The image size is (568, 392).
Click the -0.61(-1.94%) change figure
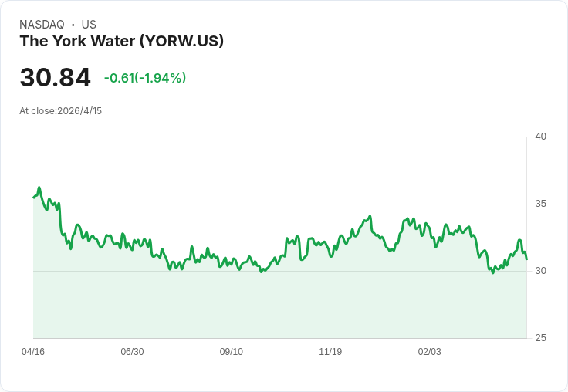(x=145, y=78)
